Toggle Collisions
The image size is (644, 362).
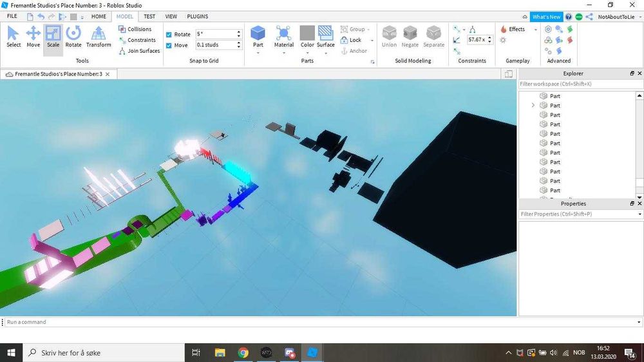[x=135, y=29]
